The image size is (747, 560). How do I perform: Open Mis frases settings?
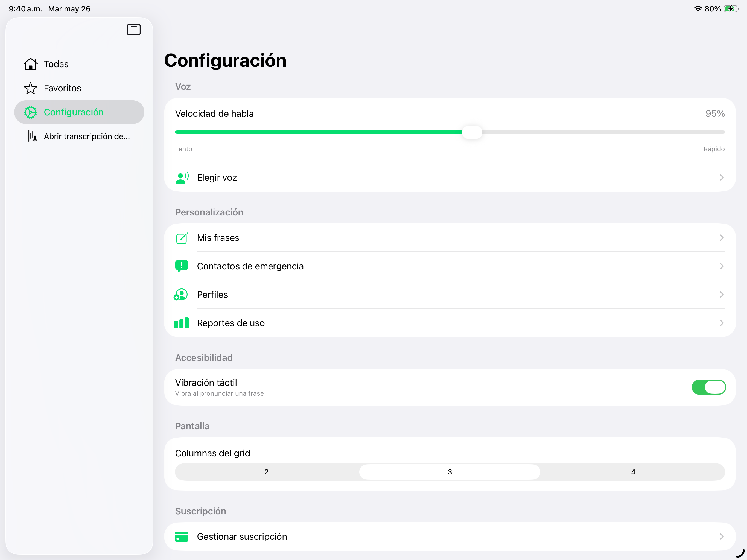(x=450, y=238)
